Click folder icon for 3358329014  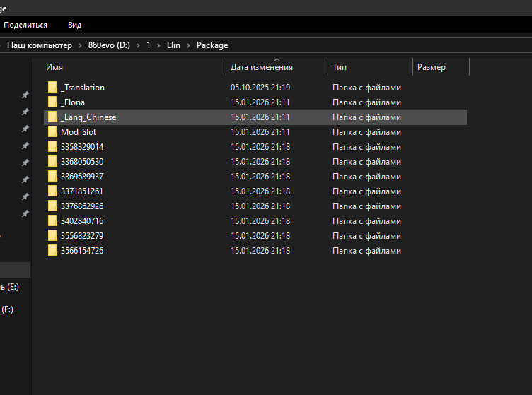point(52,147)
